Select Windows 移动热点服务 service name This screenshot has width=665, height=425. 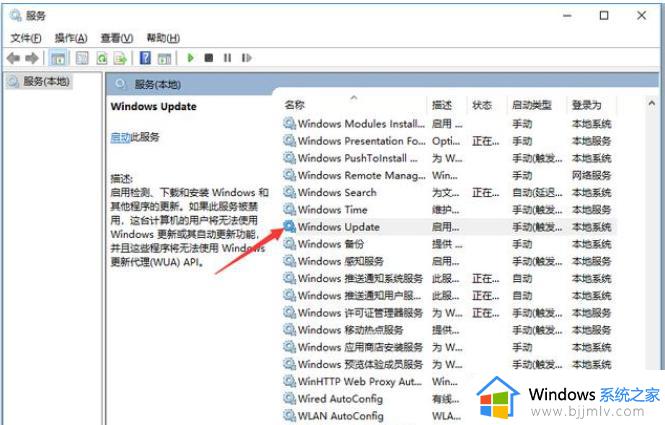tap(351, 330)
